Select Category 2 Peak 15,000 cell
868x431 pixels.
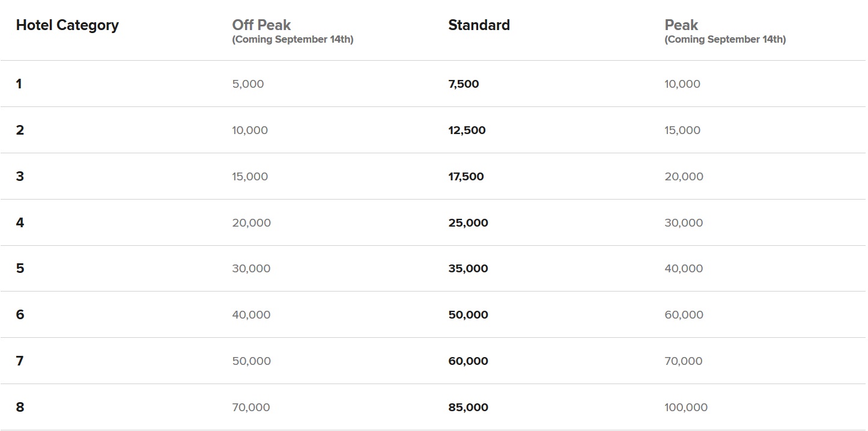pyautogui.click(x=682, y=130)
